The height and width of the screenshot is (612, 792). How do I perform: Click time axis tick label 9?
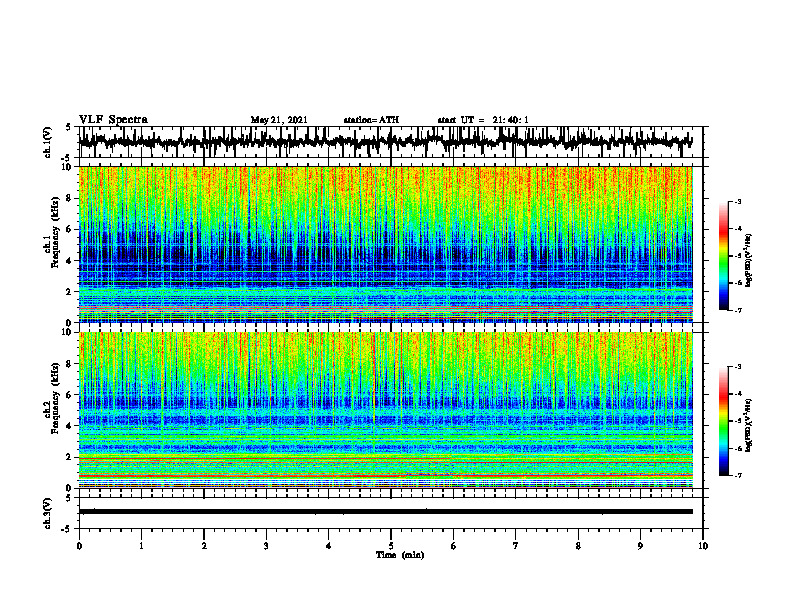[x=640, y=546]
